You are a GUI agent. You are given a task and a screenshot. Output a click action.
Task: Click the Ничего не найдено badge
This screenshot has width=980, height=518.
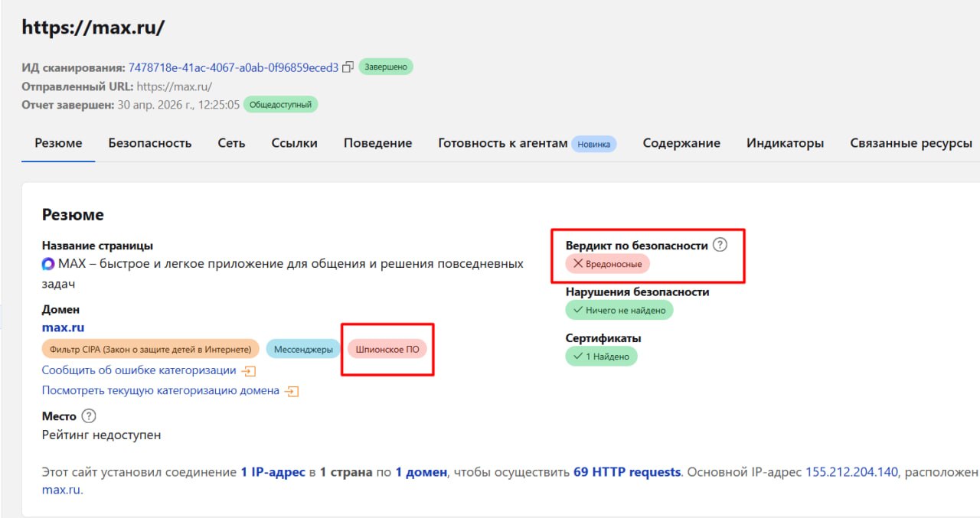coord(619,310)
